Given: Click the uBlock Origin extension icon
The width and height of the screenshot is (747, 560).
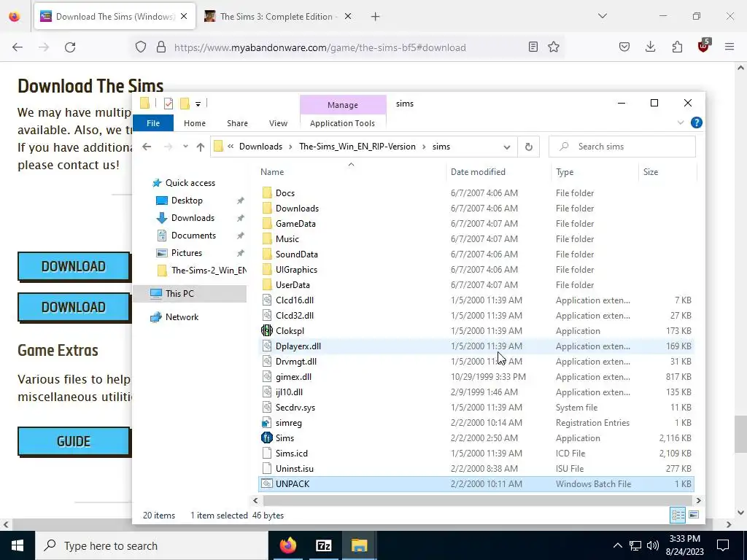Looking at the screenshot, I should tap(704, 46).
